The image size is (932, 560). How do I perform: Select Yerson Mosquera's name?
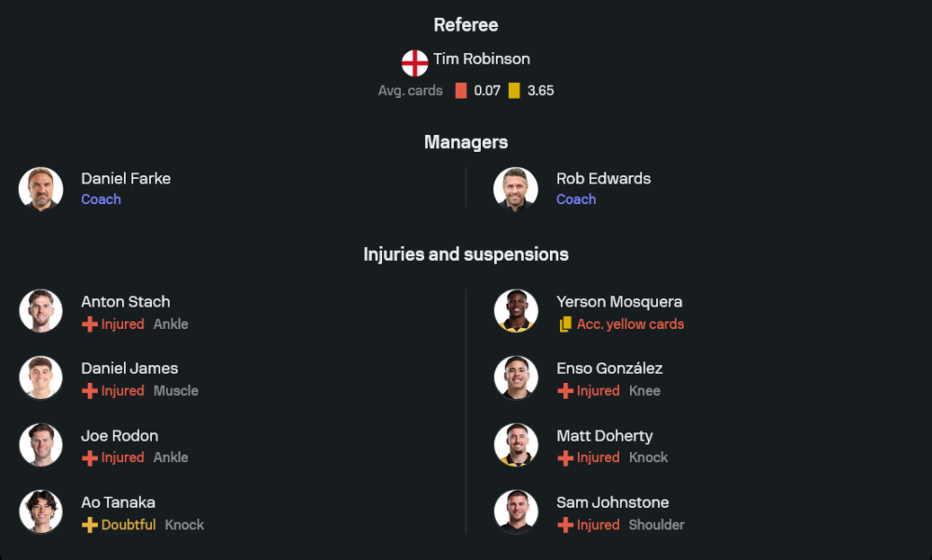(619, 302)
